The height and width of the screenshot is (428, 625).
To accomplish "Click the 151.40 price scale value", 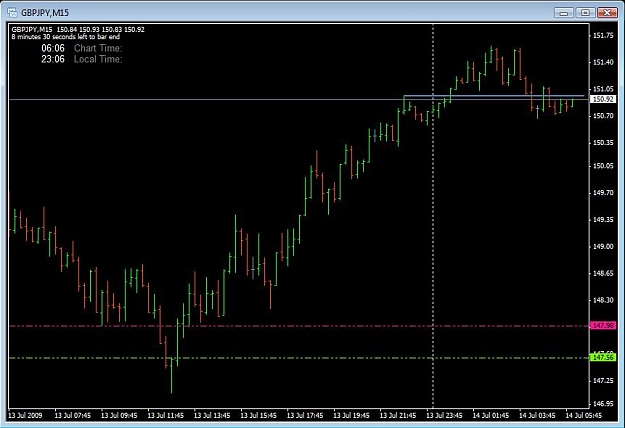I will [603, 62].
